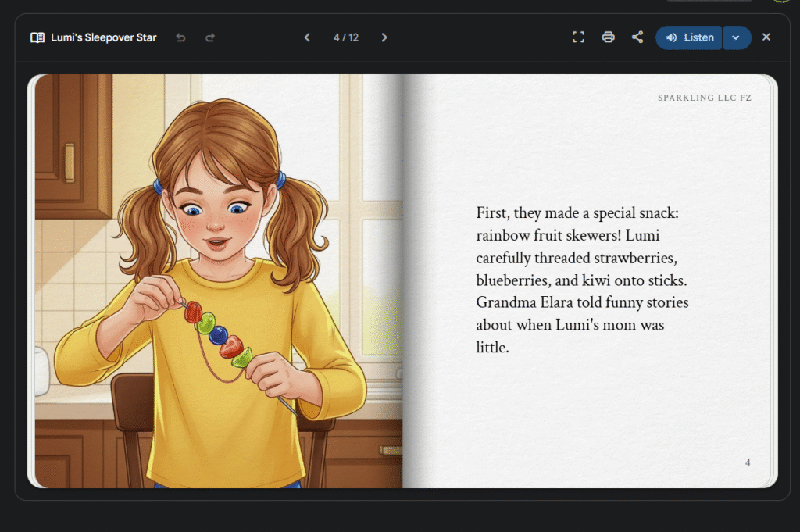Click the rainbow fruit skewer in illustration

click(x=219, y=336)
